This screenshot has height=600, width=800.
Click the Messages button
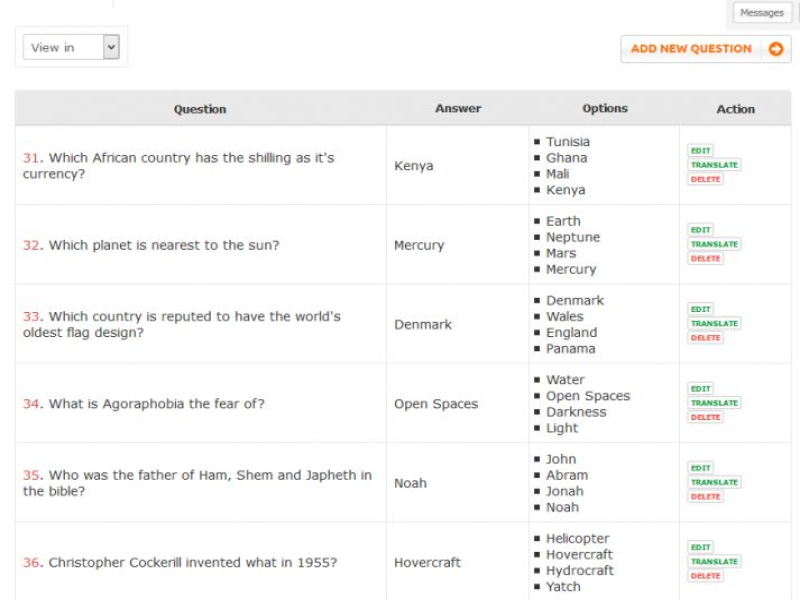[x=762, y=13]
